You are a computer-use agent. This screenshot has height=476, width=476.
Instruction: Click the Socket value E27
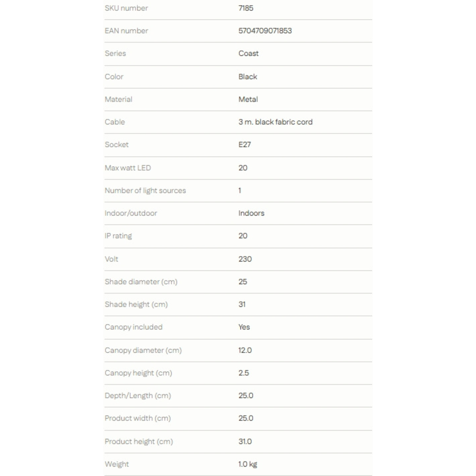point(245,145)
